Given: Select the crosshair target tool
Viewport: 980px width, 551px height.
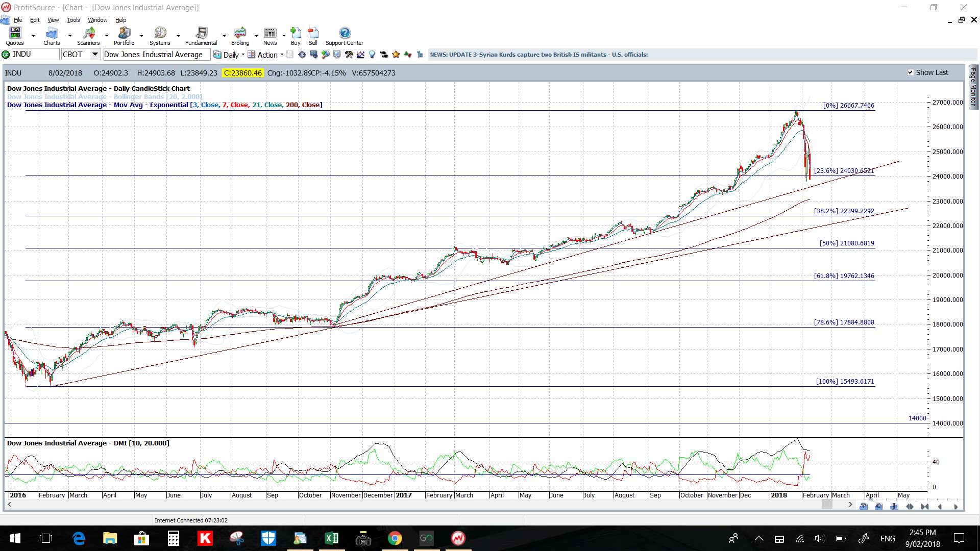Looking at the screenshot, I should (x=302, y=55).
